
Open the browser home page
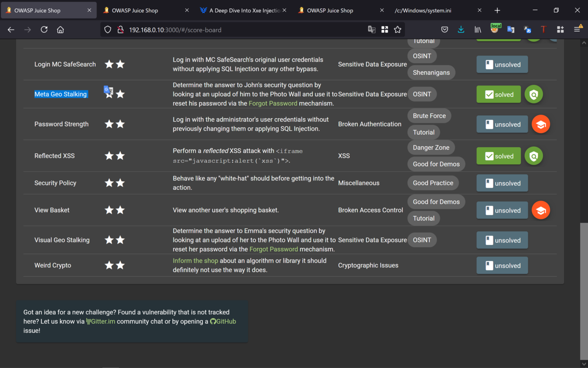coord(60,29)
